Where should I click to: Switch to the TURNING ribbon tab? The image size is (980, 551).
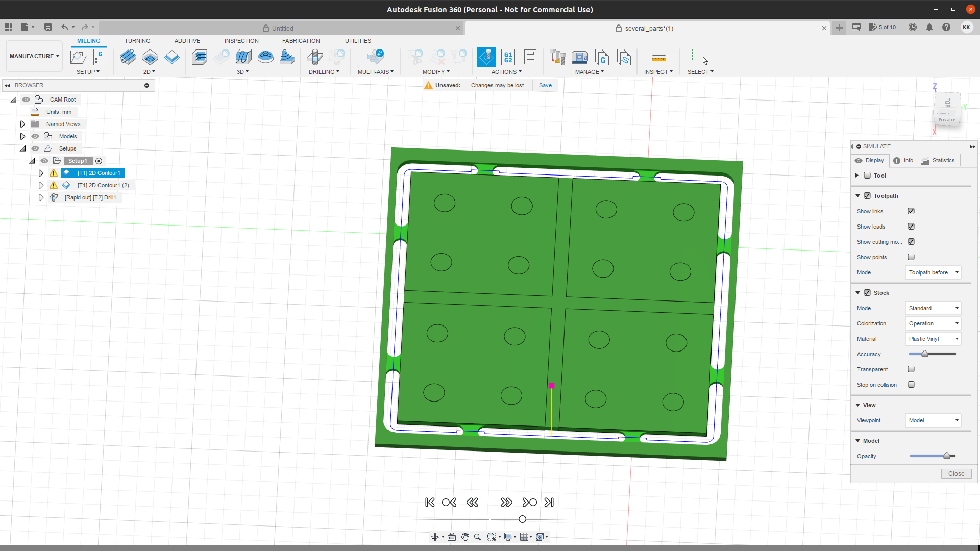(137, 41)
